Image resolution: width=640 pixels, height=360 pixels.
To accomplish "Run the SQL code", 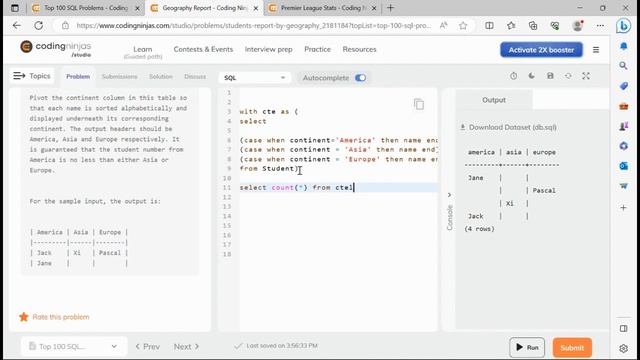I will tap(527, 347).
